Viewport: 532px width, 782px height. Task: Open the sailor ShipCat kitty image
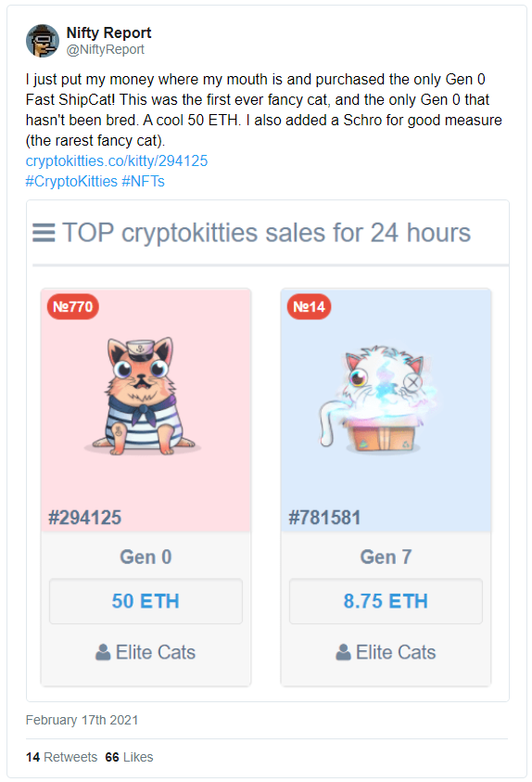pos(144,396)
